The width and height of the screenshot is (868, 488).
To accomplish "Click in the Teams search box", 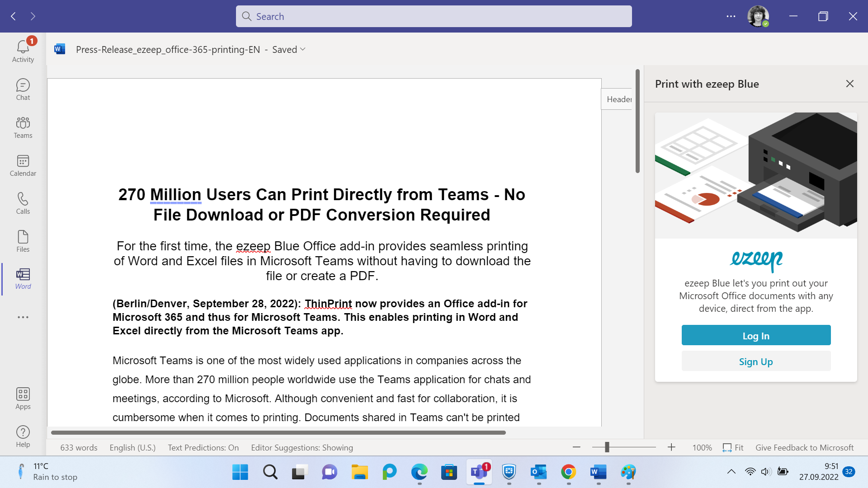I will (434, 16).
